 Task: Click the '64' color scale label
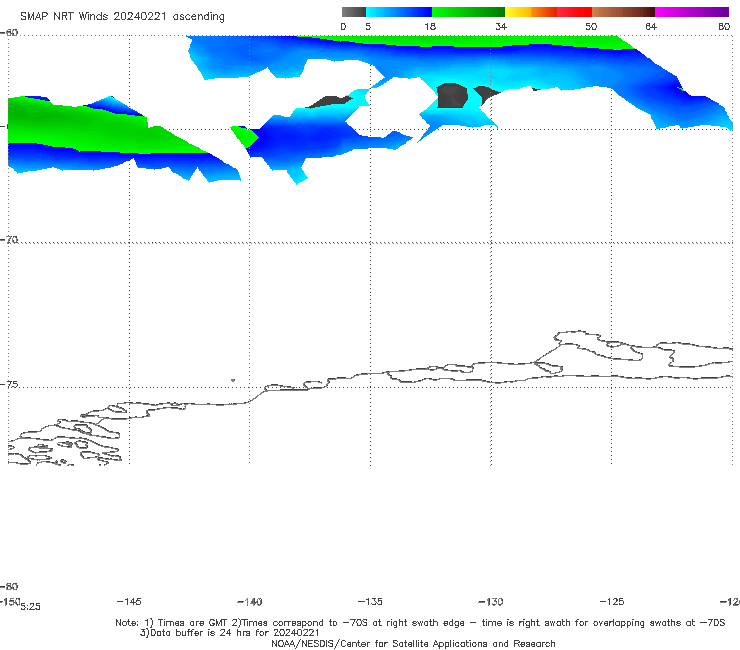tap(651, 26)
